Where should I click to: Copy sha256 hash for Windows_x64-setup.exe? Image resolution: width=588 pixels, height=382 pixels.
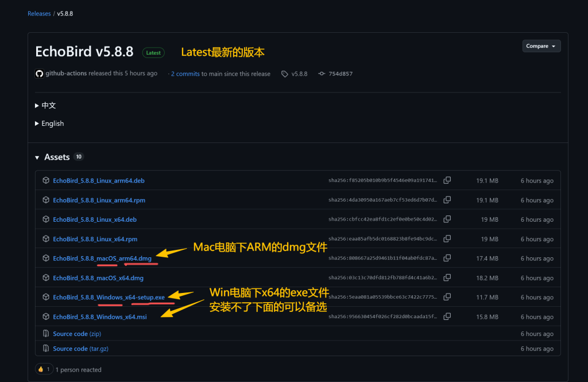coord(447,297)
